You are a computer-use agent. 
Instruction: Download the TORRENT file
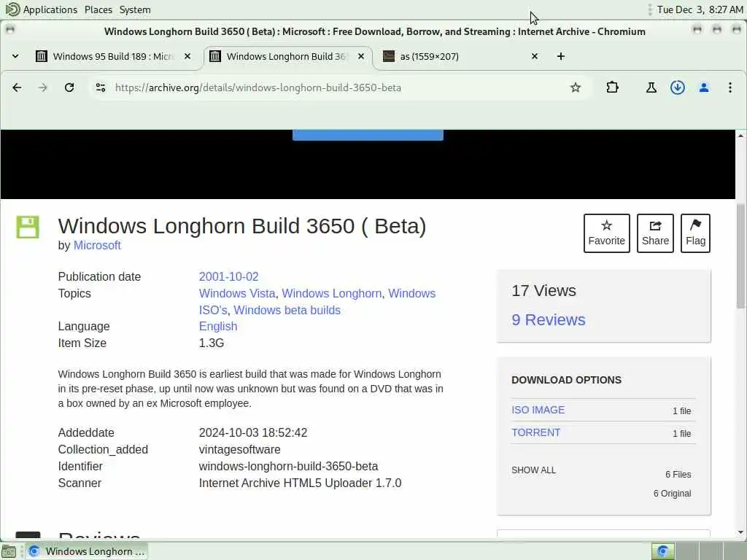[535, 432]
